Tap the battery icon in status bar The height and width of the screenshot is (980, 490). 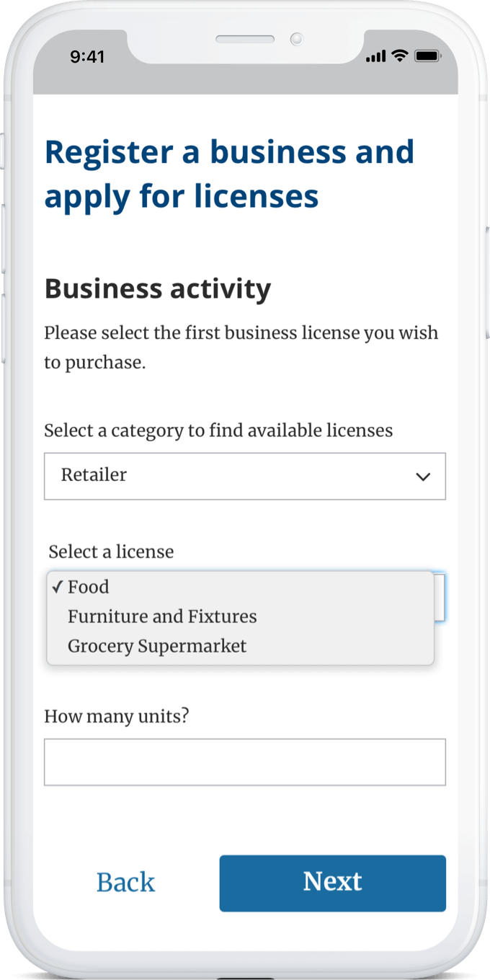(x=427, y=56)
